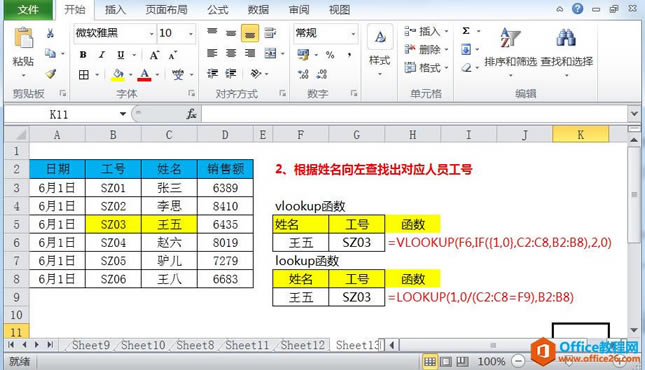The width and height of the screenshot is (645, 370).
Task: Select the Sheet12 worksheet tab
Action: [302, 345]
